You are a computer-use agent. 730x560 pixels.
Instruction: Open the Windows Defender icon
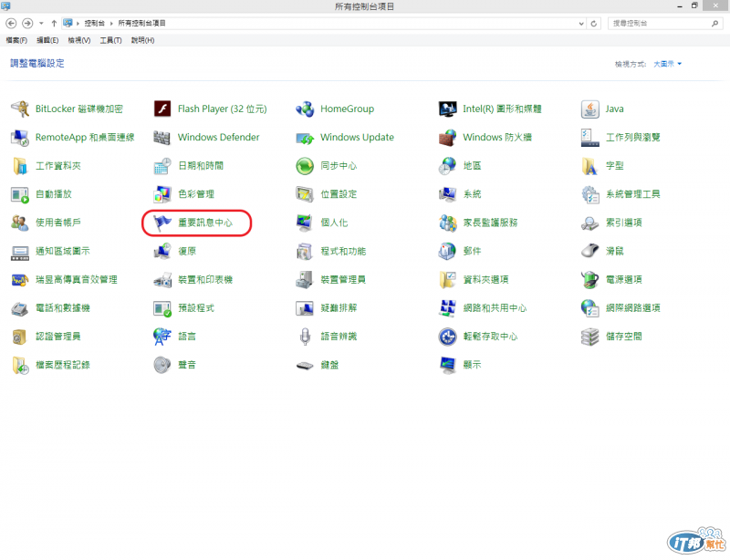(162, 138)
